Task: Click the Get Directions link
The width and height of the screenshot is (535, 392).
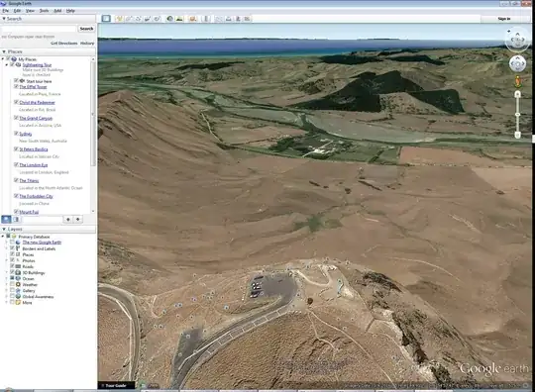Action: click(x=64, y=43)
